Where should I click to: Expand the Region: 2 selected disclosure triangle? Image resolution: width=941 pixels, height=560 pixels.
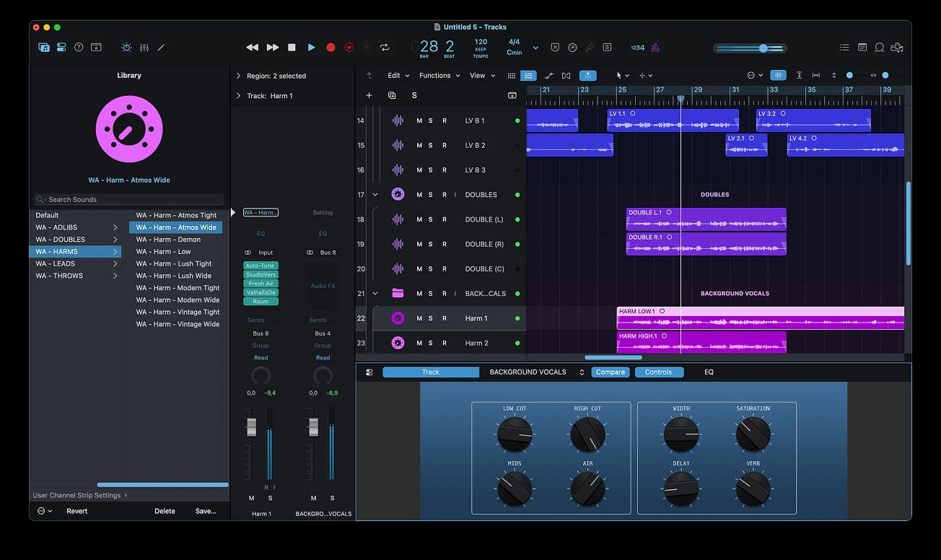[x=238, y=76]
